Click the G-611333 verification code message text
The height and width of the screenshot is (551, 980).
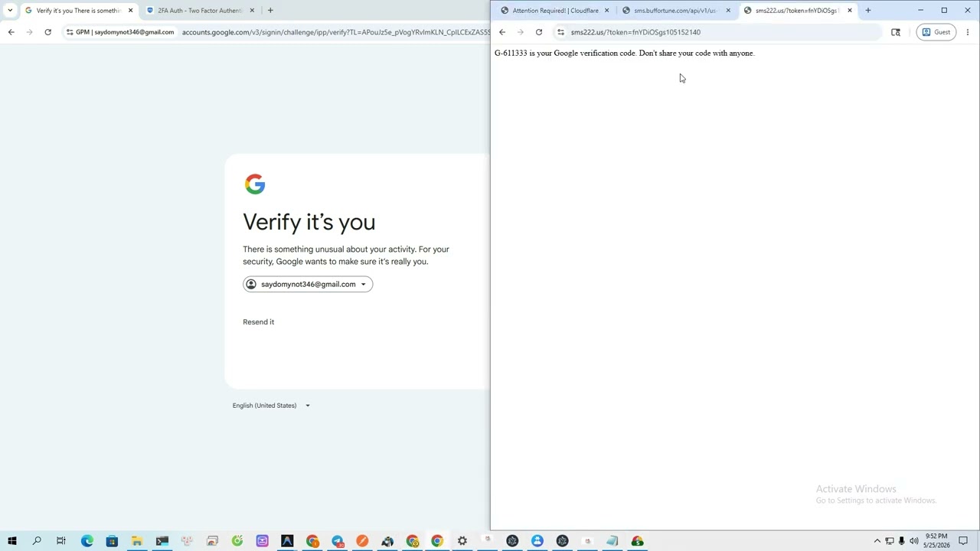click(x=624, y=54)
